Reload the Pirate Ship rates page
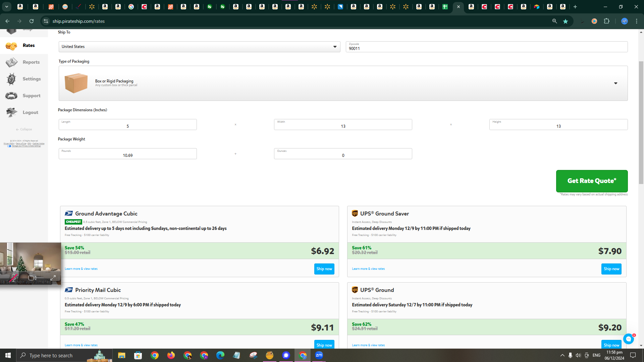 pos(32,21)
